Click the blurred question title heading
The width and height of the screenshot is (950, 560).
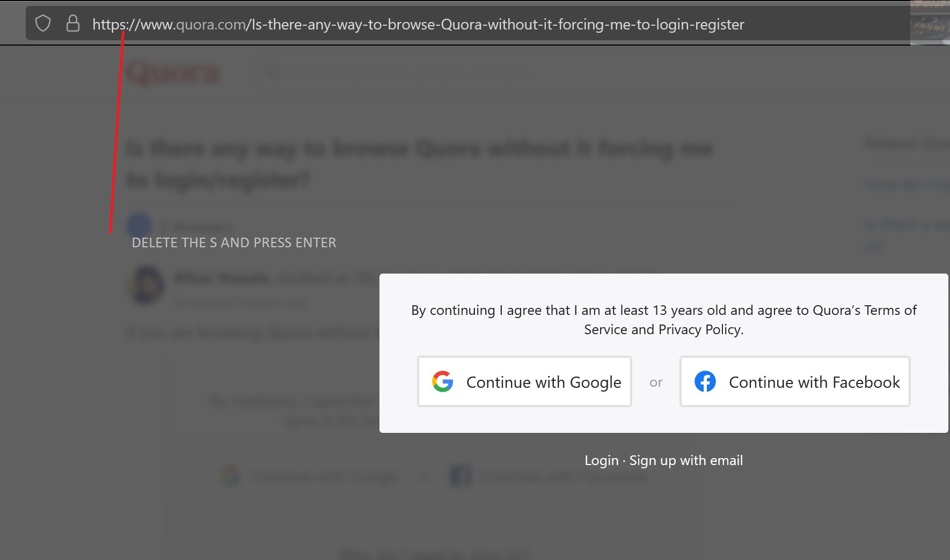tap(420, 164)
